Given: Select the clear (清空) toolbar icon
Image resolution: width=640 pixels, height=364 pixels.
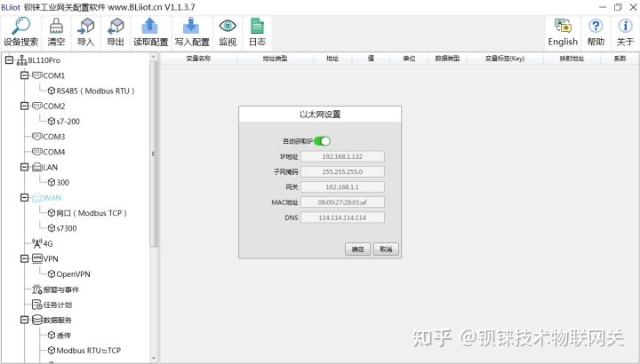Looking at the screenshot, I should click(x=56, y=32).
